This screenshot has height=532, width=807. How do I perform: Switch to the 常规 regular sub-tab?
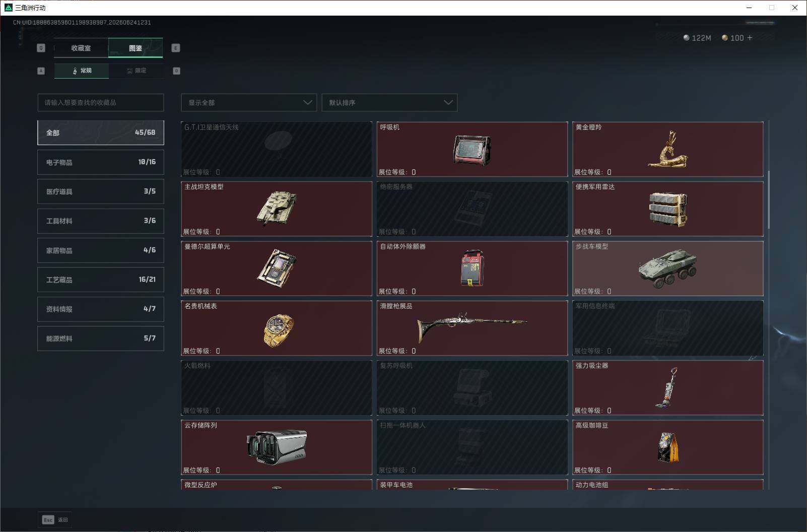pyautogui.click(x=82, y=71)
